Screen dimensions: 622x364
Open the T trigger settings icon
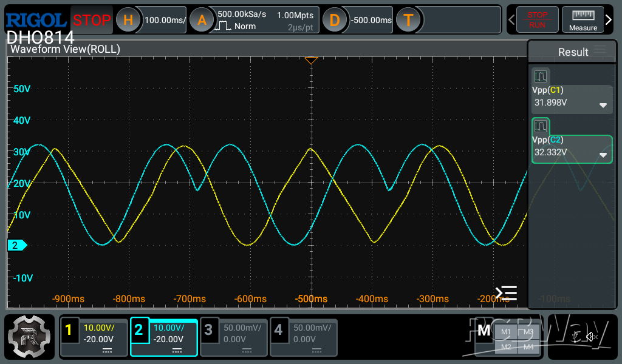coord(408,20)
